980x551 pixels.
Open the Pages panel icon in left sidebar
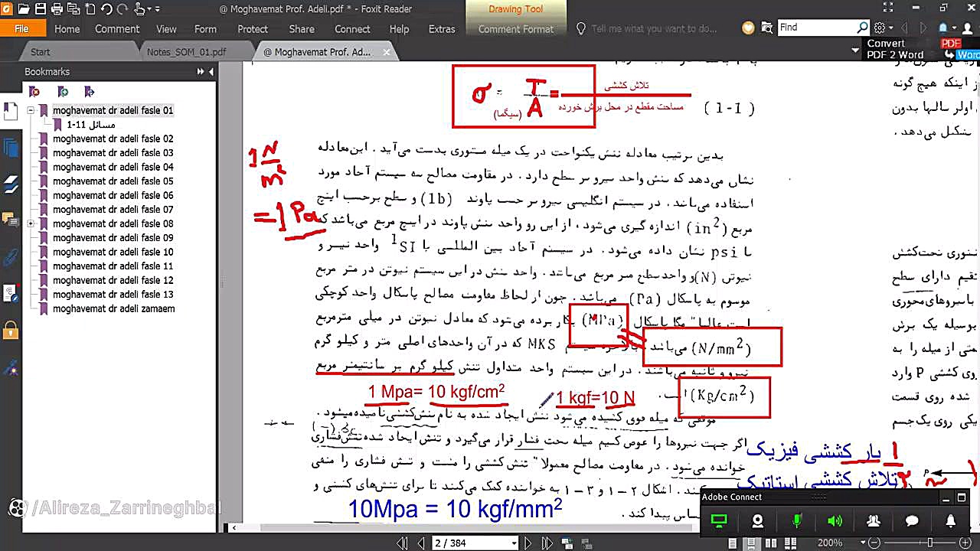(11, 148)
